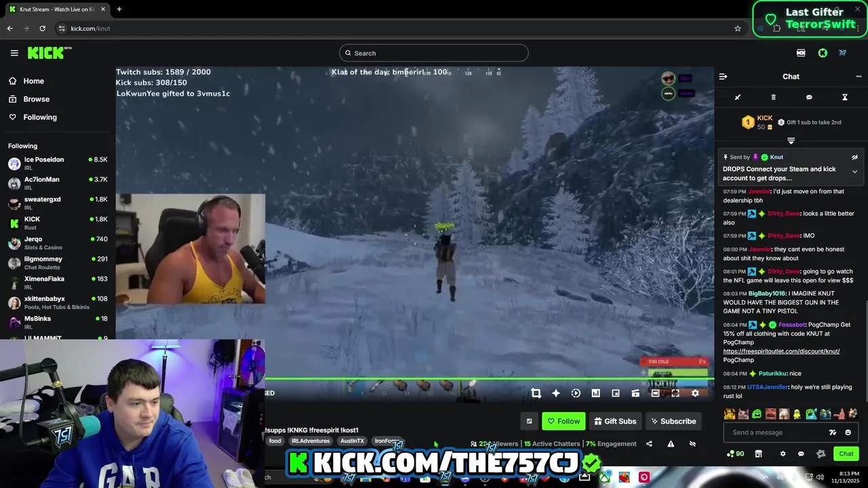The width and height of the screenshot is (868, 488).
Task: Open video player settings gear
Action: point(695,393)
